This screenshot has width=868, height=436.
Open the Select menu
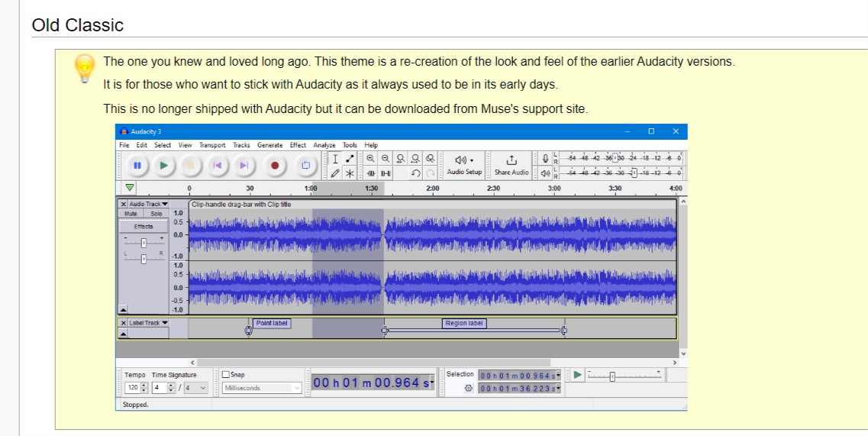point(163,145)
